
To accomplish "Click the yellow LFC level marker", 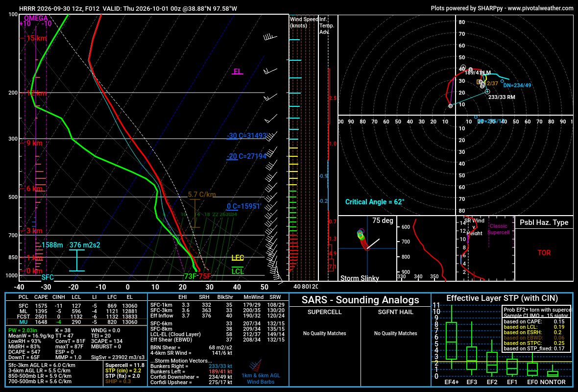I will tap(238, 258).
